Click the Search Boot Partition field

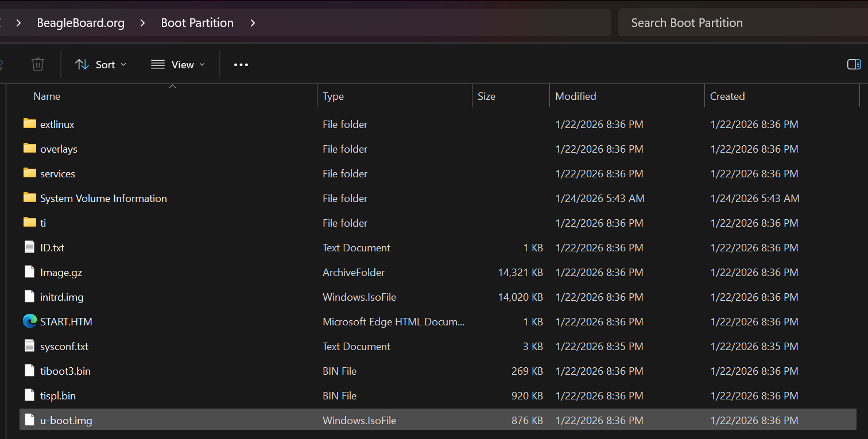tap(741, 23)
